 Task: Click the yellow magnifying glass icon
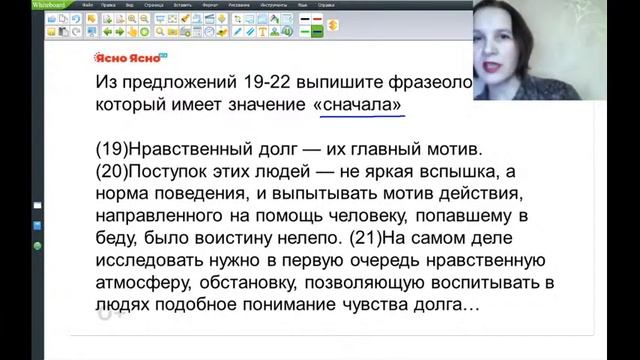click(x=160, y=31)
